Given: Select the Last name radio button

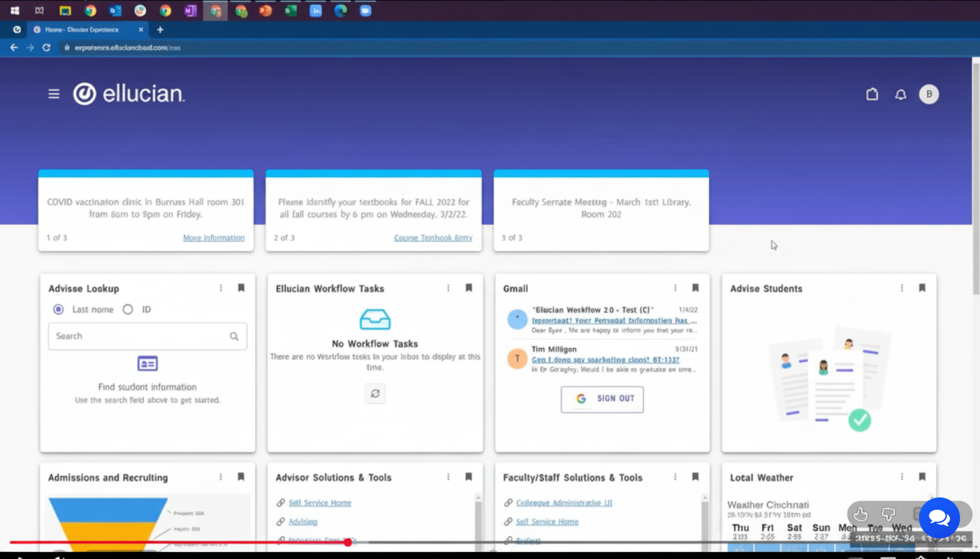Looking at the screenshot, I should (x=59, y=309).
